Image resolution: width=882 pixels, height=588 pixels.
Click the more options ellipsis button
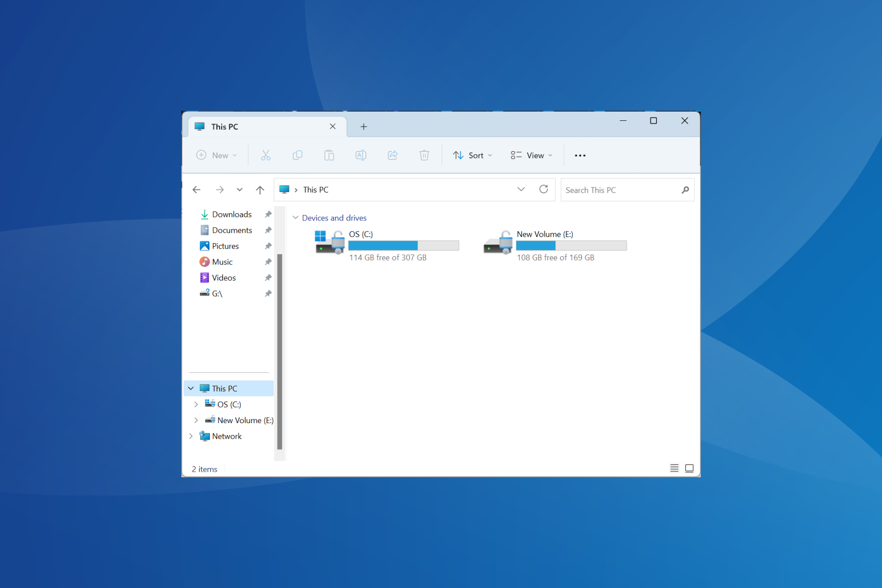tap(580, 155)
